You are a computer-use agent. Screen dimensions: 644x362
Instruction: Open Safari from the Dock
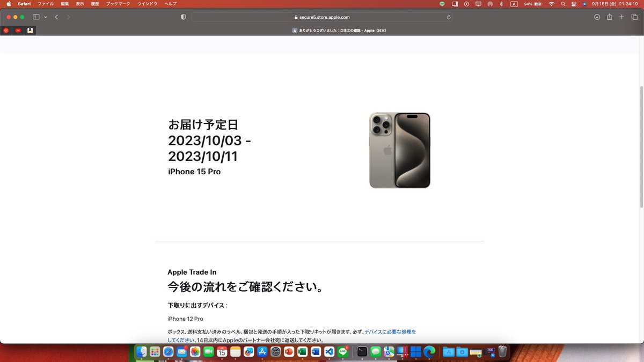coord(168,352)
